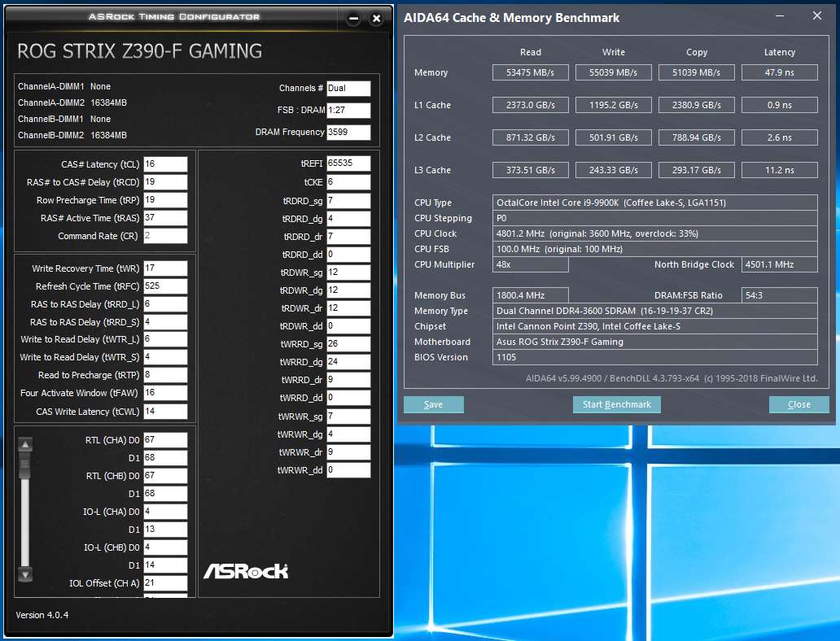Click the scroll up arrow in RTL panel
Screen dimensions: 840x641
pyautogui.click(x=25, y=445)
